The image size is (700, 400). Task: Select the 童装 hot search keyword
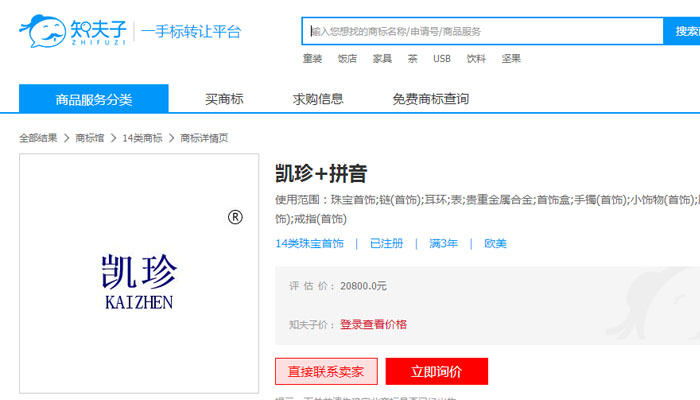pyautogui.click(x=312, y=58)
